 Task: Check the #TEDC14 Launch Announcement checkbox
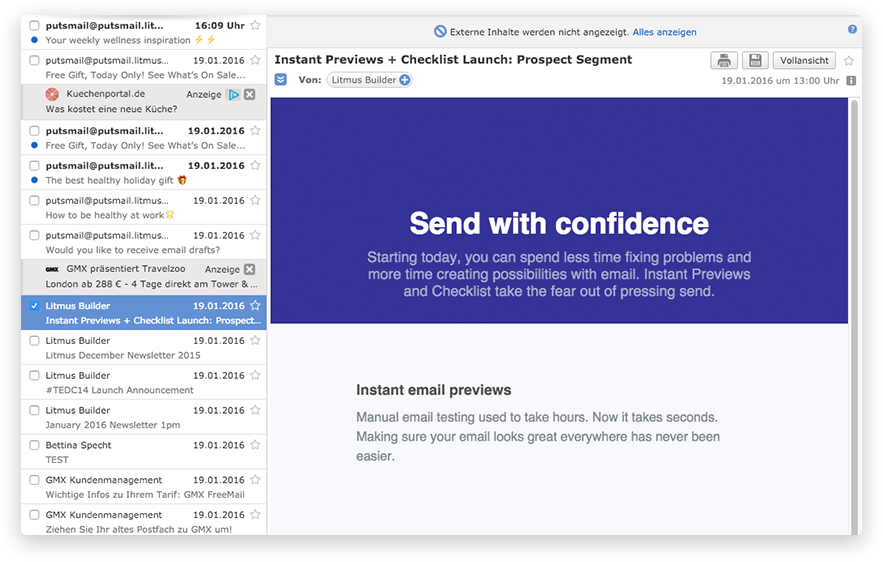(x=34, y=376)
